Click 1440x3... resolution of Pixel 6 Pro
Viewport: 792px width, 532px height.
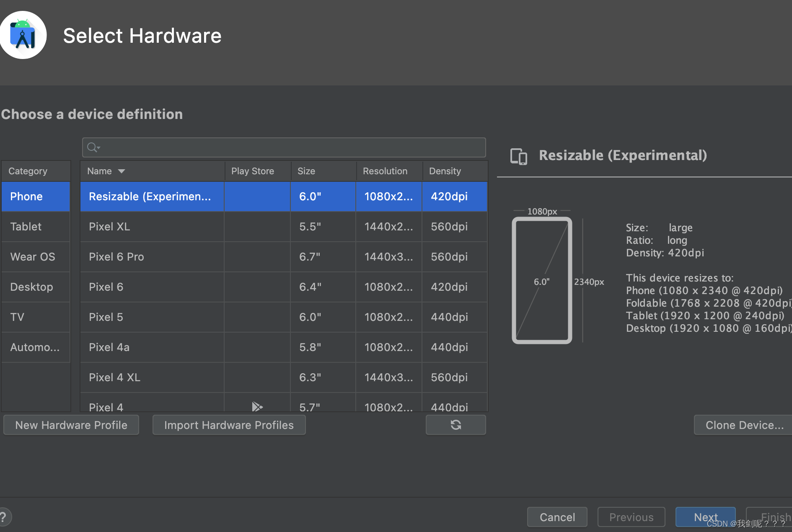coord(389,257)
